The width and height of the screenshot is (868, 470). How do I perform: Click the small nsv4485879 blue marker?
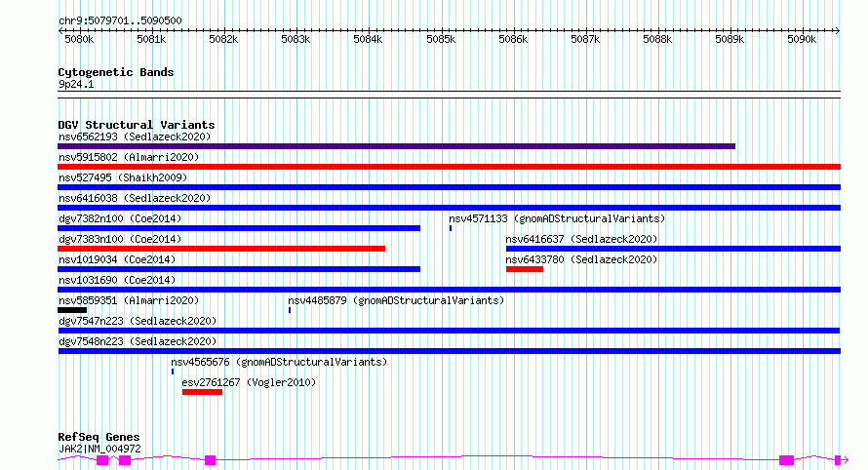click(290, 310)
